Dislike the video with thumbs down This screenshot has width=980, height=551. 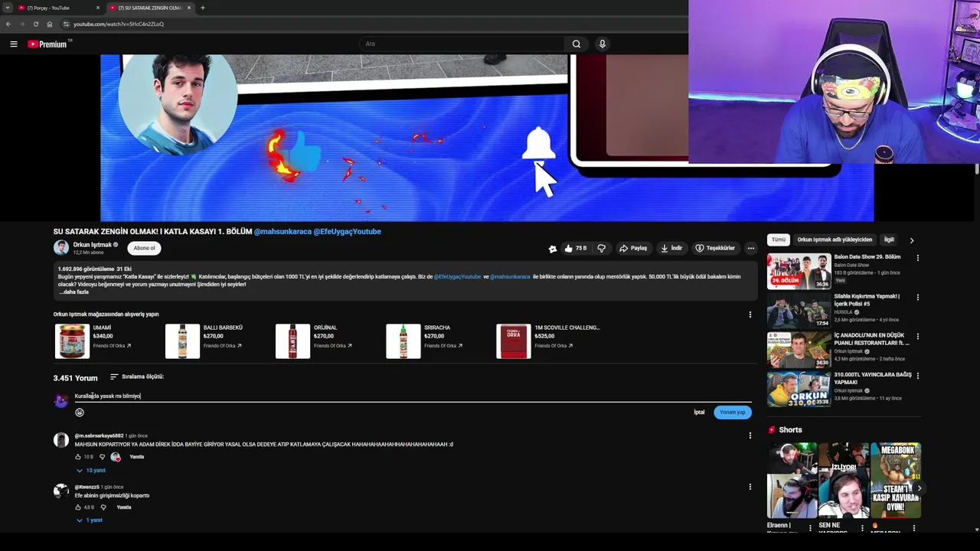[602, 248]
